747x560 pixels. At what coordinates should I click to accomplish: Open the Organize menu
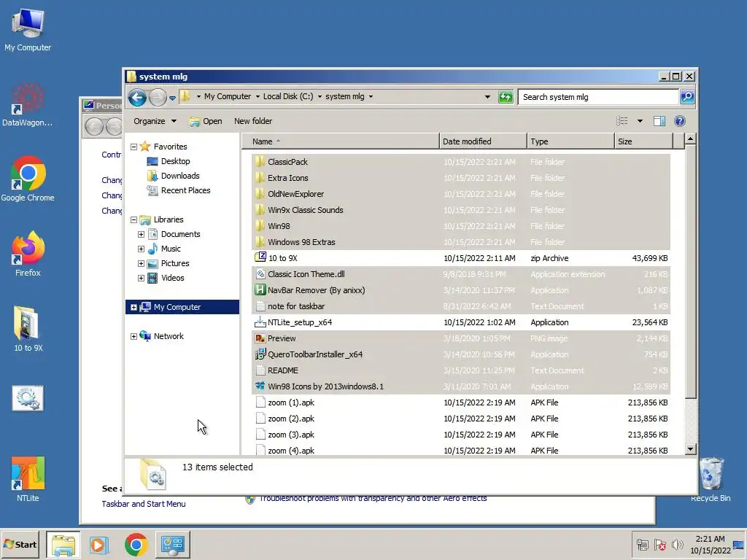click(155, 121)
